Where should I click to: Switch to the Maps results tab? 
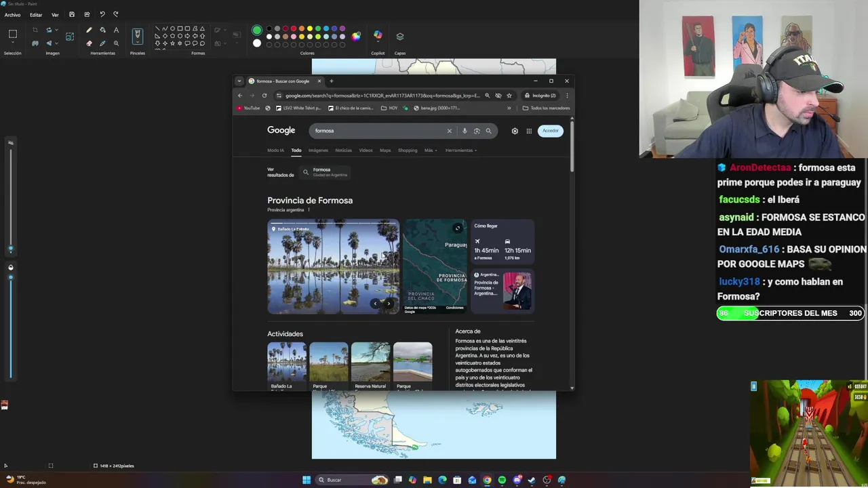385,150
